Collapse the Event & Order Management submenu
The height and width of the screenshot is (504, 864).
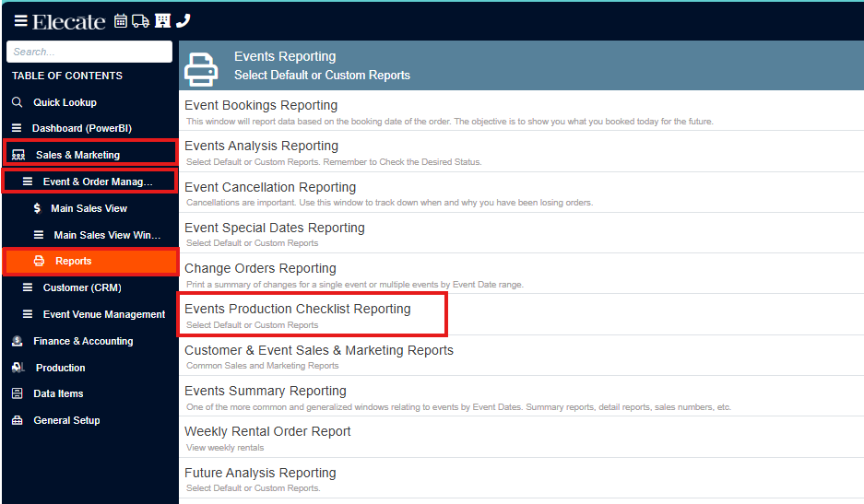click(90, 182)
